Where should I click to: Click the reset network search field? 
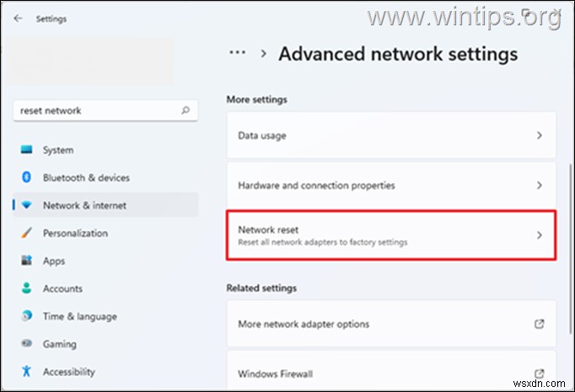(x=97, y=110)
